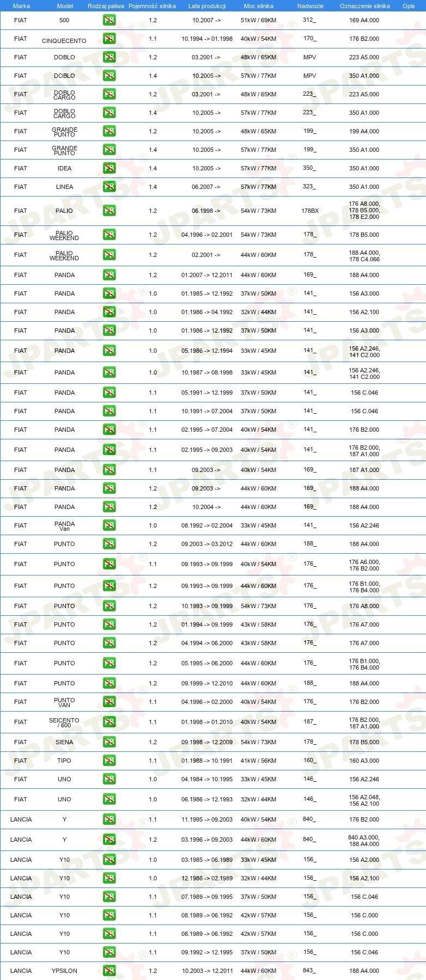Select the PB icon for LANCIA Y 1.2
Screen dimensions: 426x980
tap(109, 840)
